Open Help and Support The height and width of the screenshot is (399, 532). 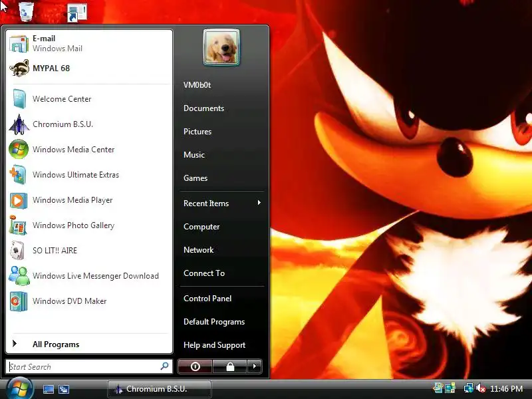(214, 345)
